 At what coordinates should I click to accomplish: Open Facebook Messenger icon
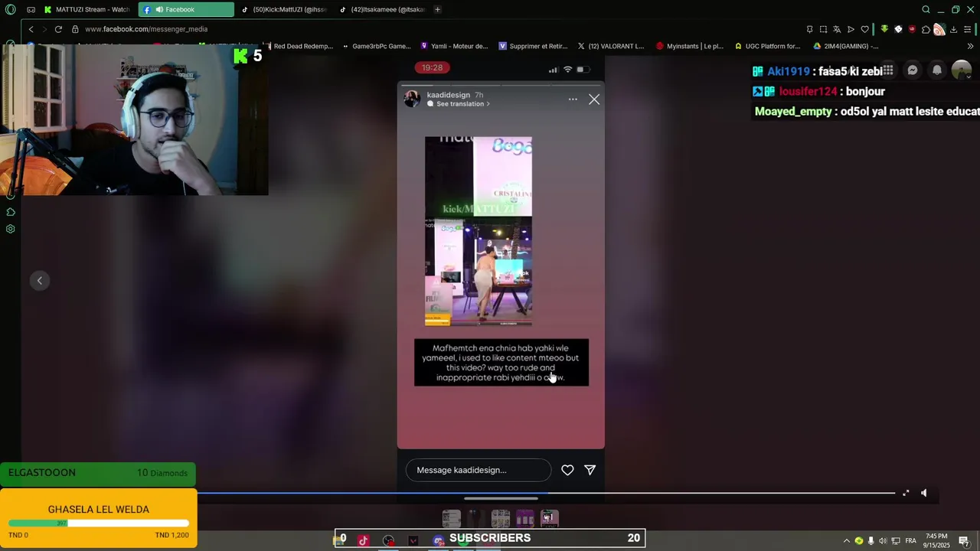click(913, 70)
